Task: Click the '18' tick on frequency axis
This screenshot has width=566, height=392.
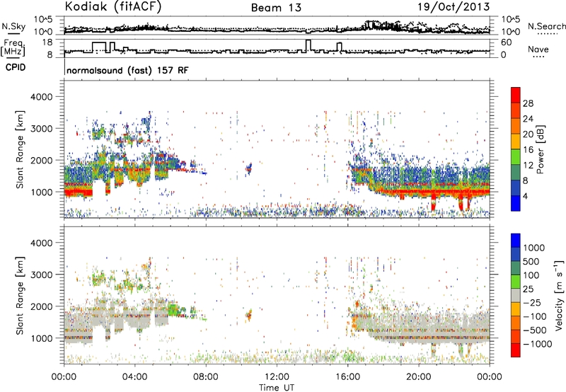Action: [47, 42]
